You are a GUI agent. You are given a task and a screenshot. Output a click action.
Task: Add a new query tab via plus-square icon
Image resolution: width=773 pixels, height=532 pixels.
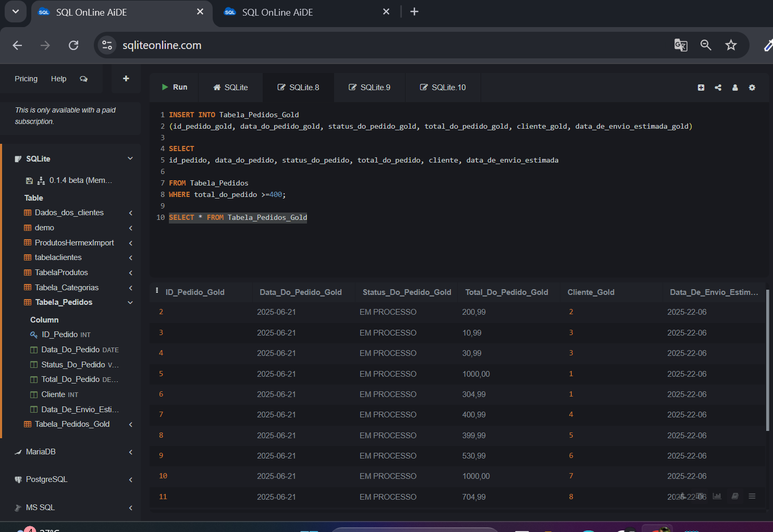pos(701,88)
